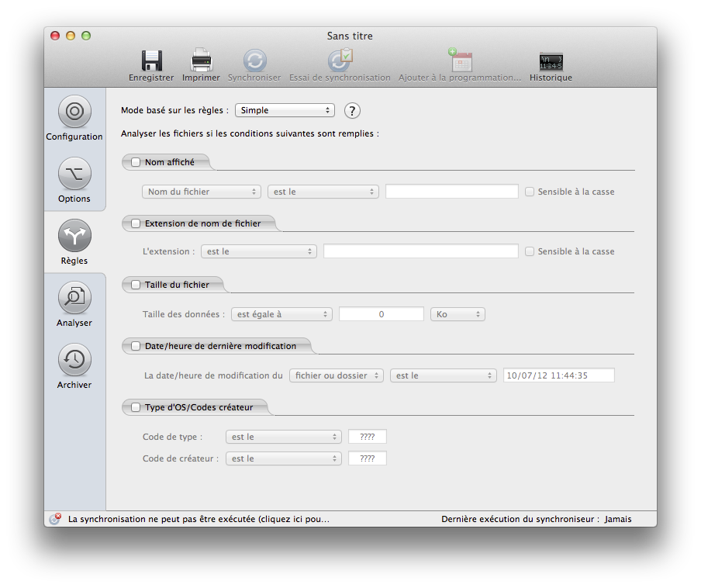The height and width of the screenshot is (588, 701).
Task: Enable the Taille du fichier rule
Action: (136, 285)
